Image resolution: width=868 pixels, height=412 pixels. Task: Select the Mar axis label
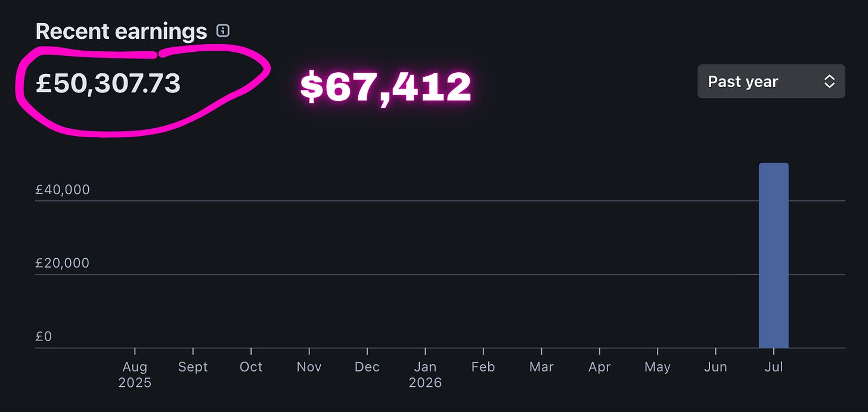coord(541,367)
